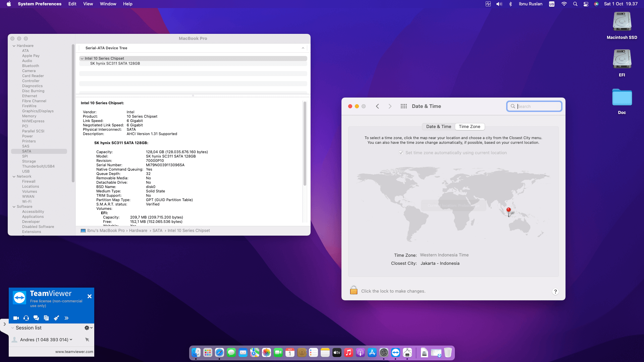Click the red location pin on map
Screen dimensions: 644x362
coord(508,212)
